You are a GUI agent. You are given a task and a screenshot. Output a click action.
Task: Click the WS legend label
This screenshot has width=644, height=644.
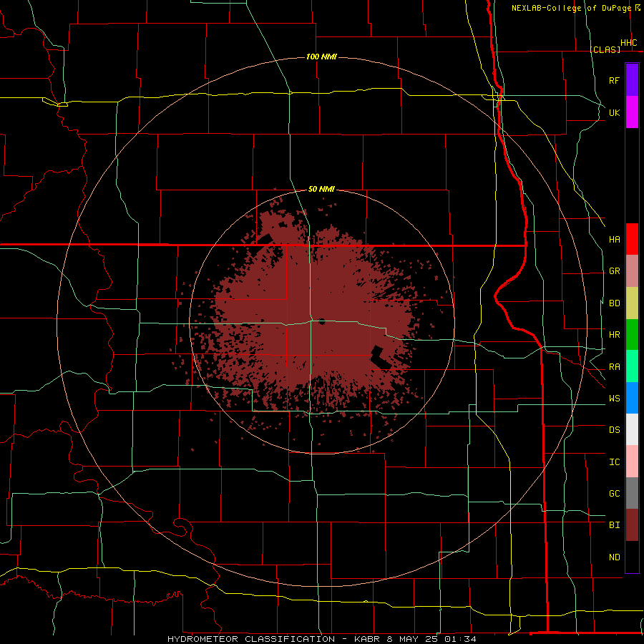tap(614, 399)
